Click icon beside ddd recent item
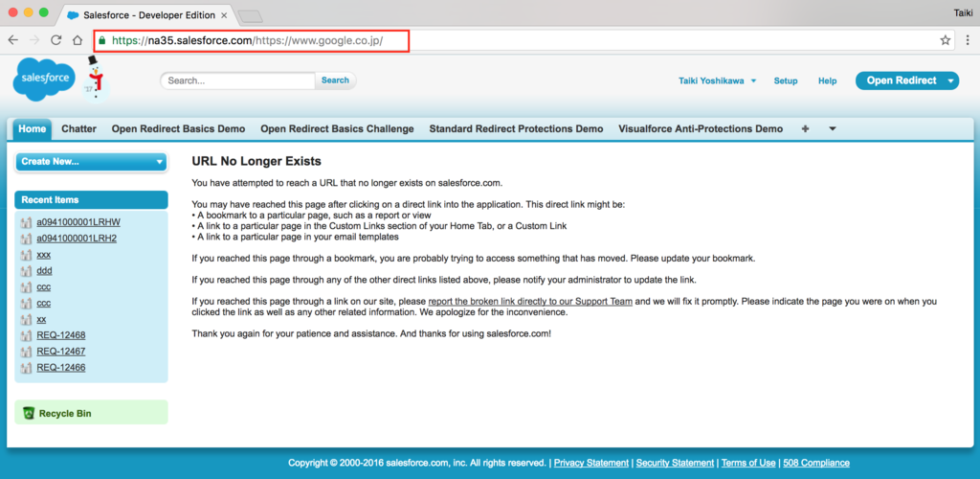 (x=26, y=271)
